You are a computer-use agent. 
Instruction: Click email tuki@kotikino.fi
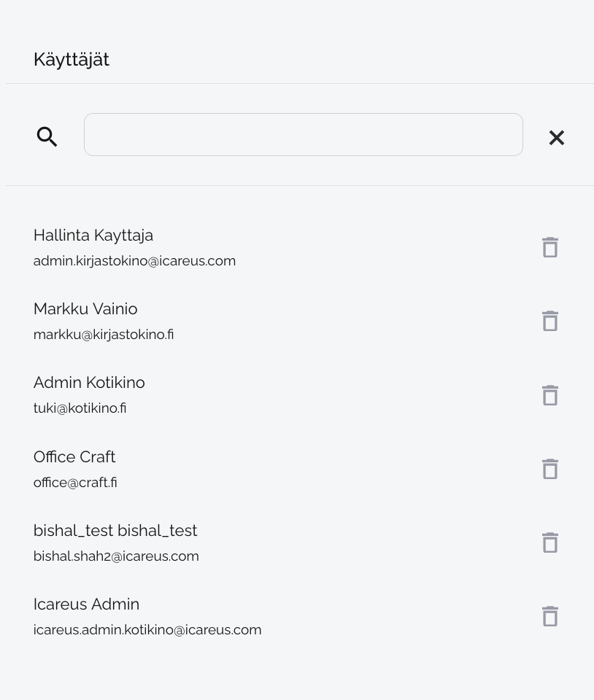pyautogui.click(x=80, y=408)
